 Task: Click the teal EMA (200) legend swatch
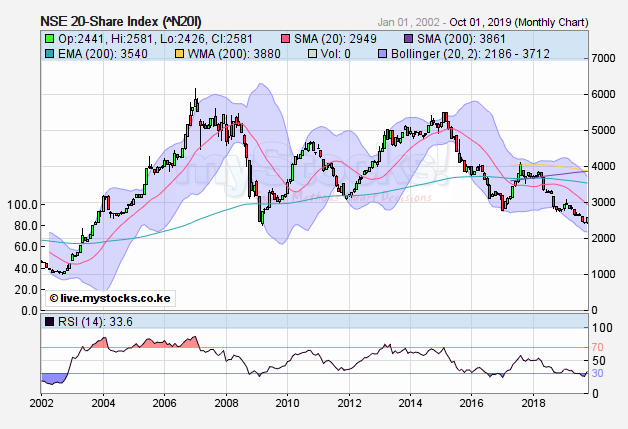(x=48, y=54)
